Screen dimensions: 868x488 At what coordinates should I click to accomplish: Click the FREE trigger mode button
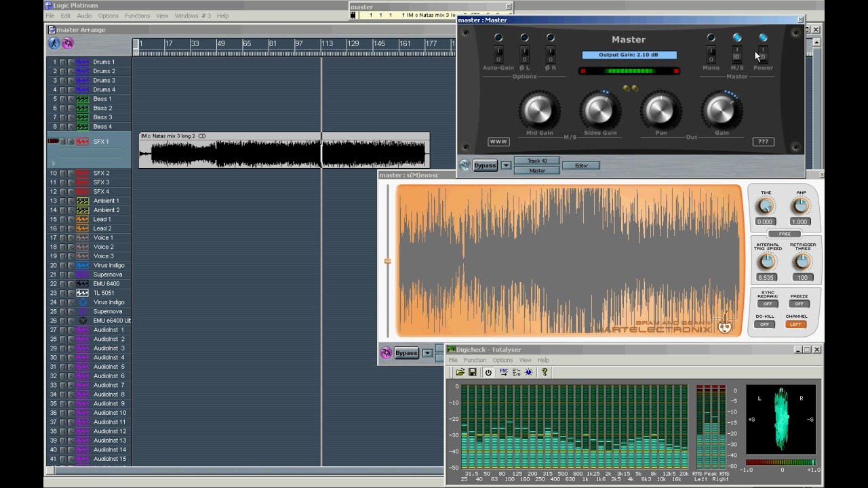tap(785, 234)
